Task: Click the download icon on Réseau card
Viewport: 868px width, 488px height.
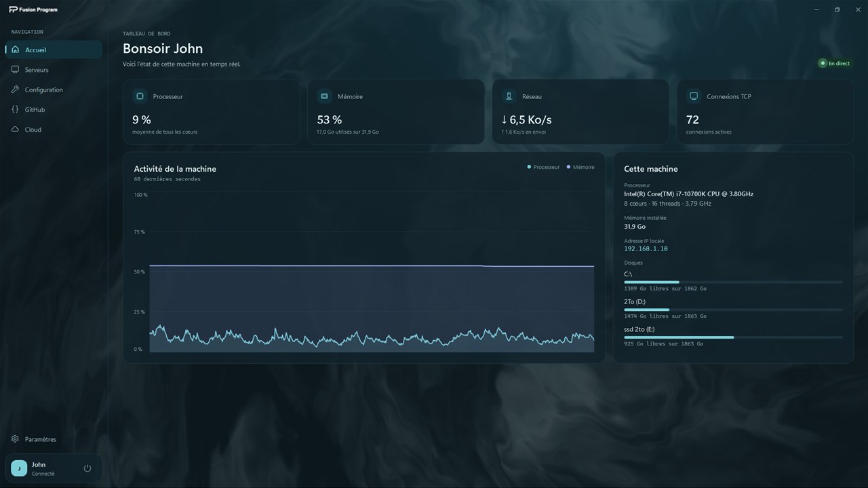Action: pos(509,96)
